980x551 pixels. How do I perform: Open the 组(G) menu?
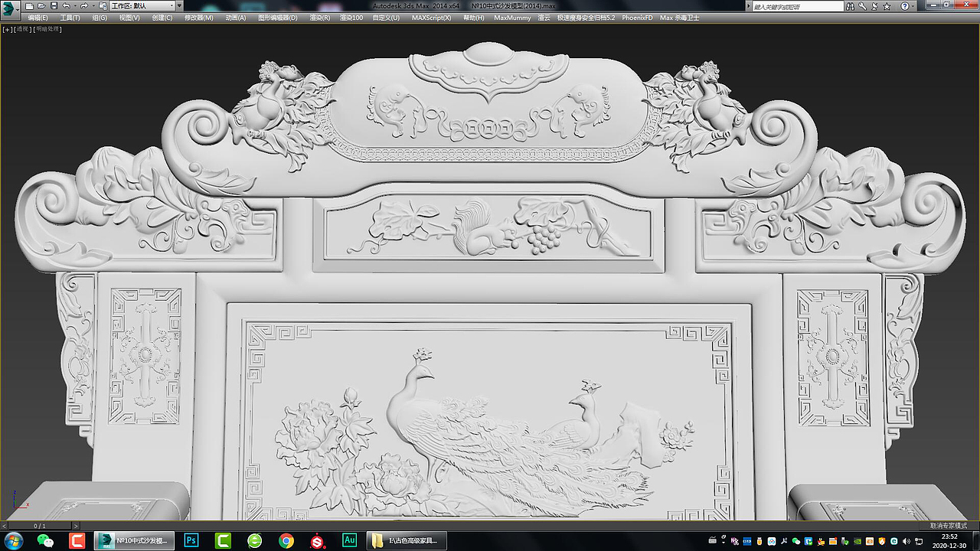(100, 18)
